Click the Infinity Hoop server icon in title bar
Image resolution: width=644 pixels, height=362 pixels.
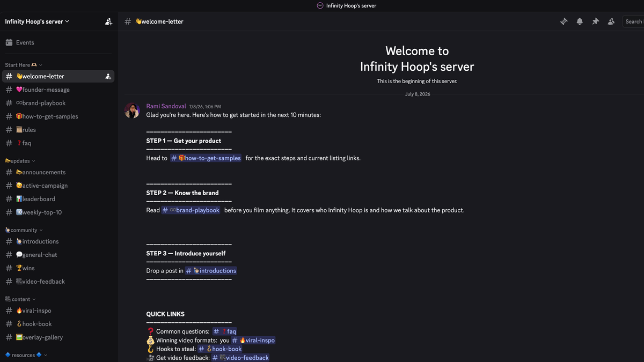(320, 6)
